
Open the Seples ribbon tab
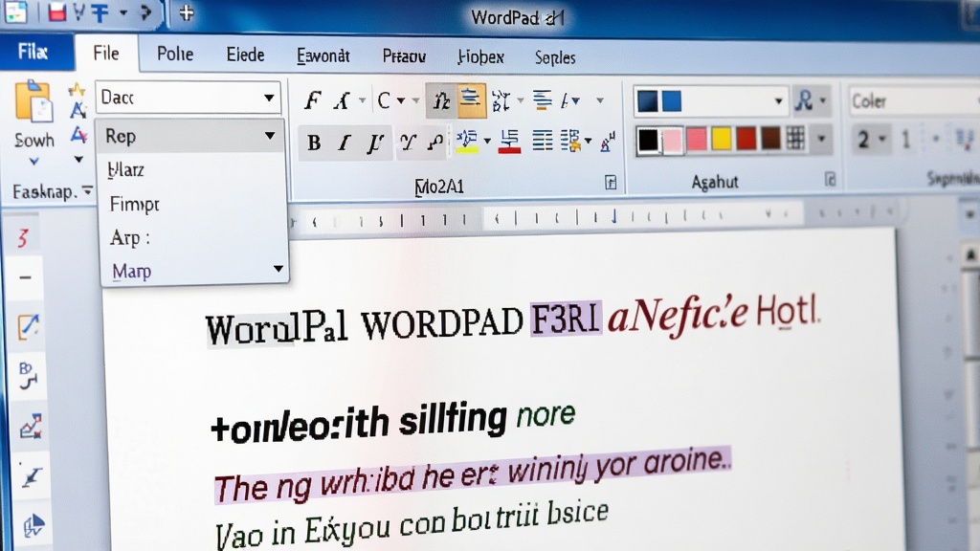click(555, 58)
